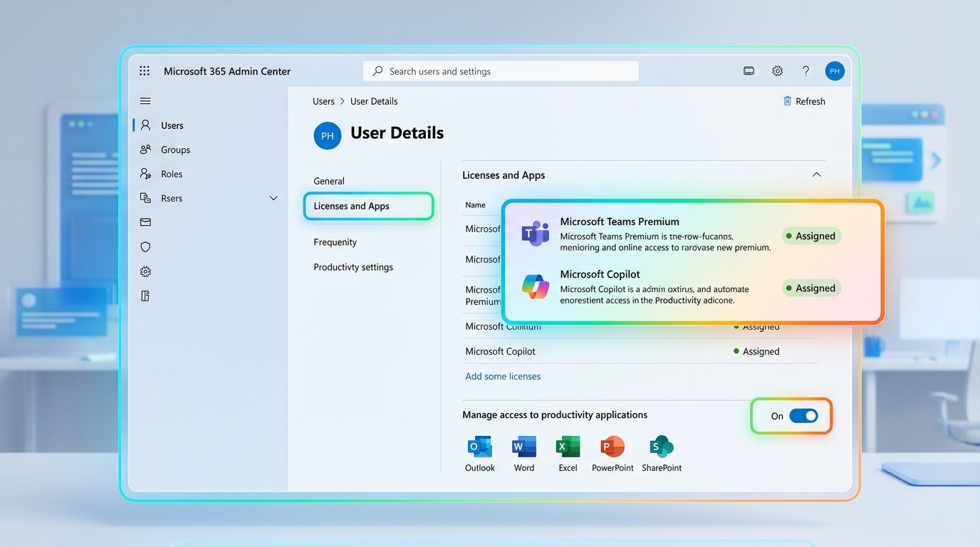The width and height of the screenshot is (980, 547).
Task: Open the help question mark icon
Action: [806, 71]
